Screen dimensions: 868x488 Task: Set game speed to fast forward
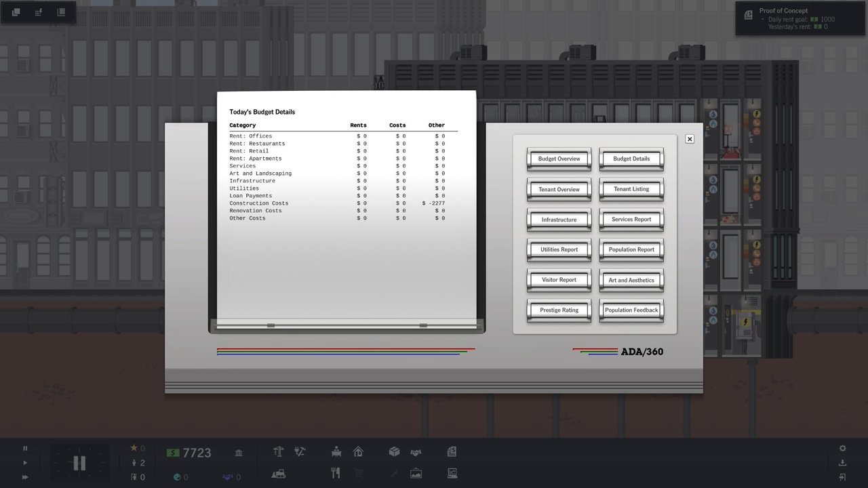pyautogui.click(x=25, y=477)
